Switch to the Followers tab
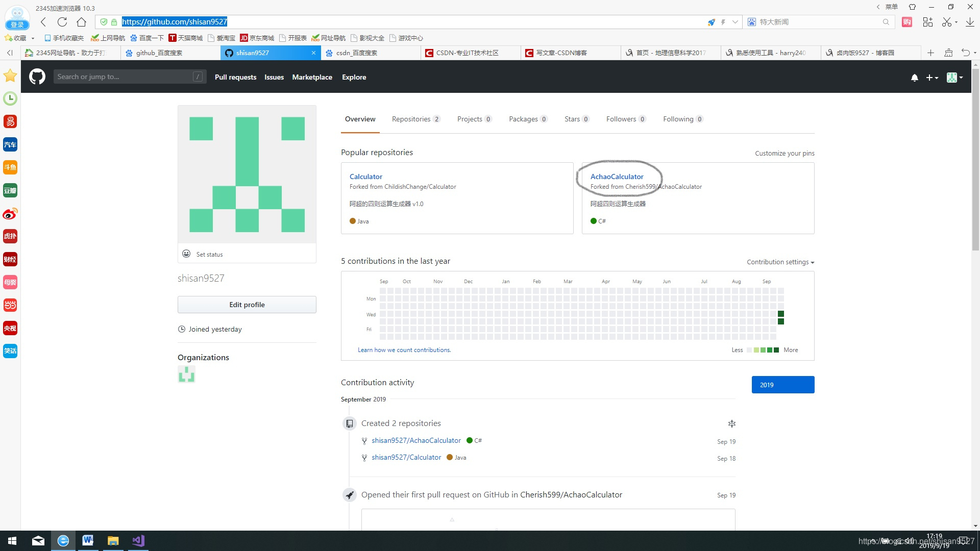The height and width of the screenshot is (551, 980). (626, 119)
